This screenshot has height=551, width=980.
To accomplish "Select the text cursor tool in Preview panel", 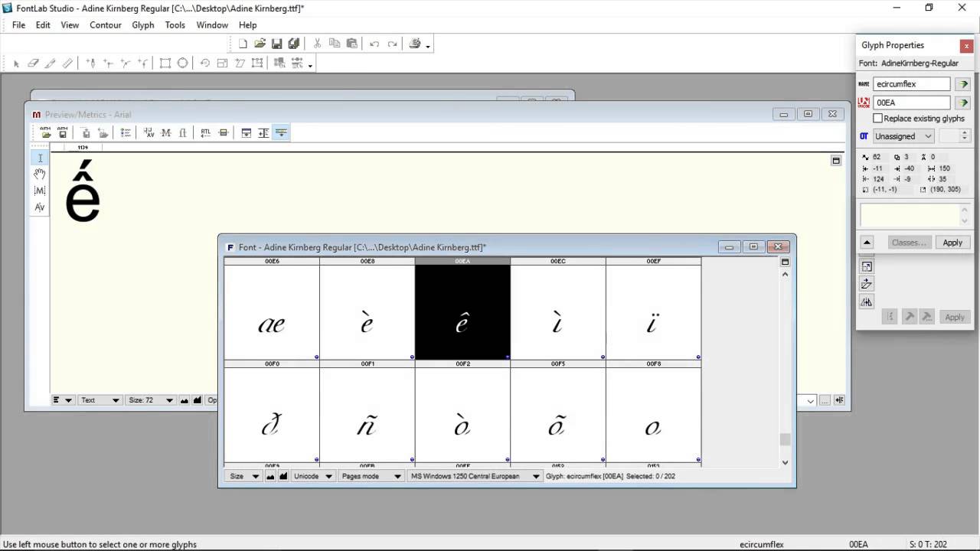I will [x=40, y=158].
